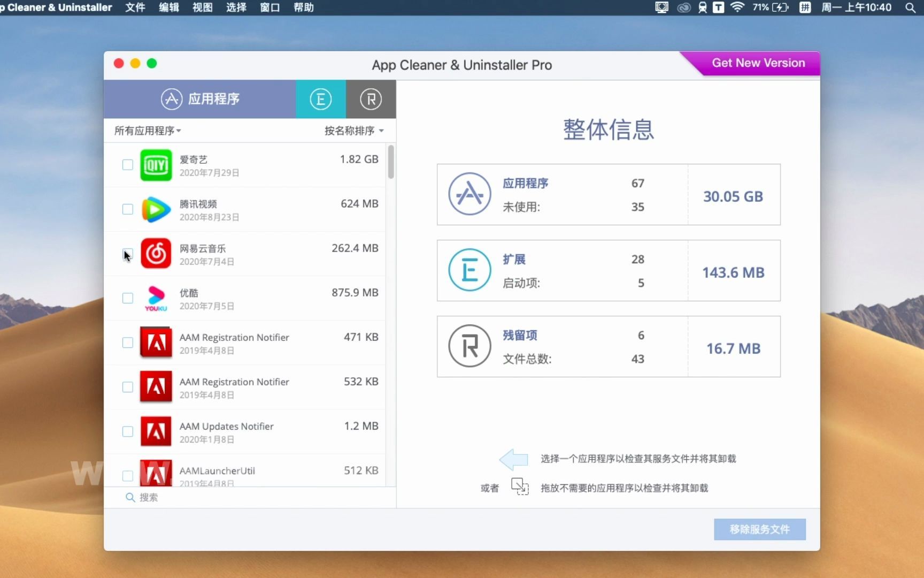Viewport: 924px width, 578px height.
Task: Click the 16.7 MB remains size
Action: (733, 348)
